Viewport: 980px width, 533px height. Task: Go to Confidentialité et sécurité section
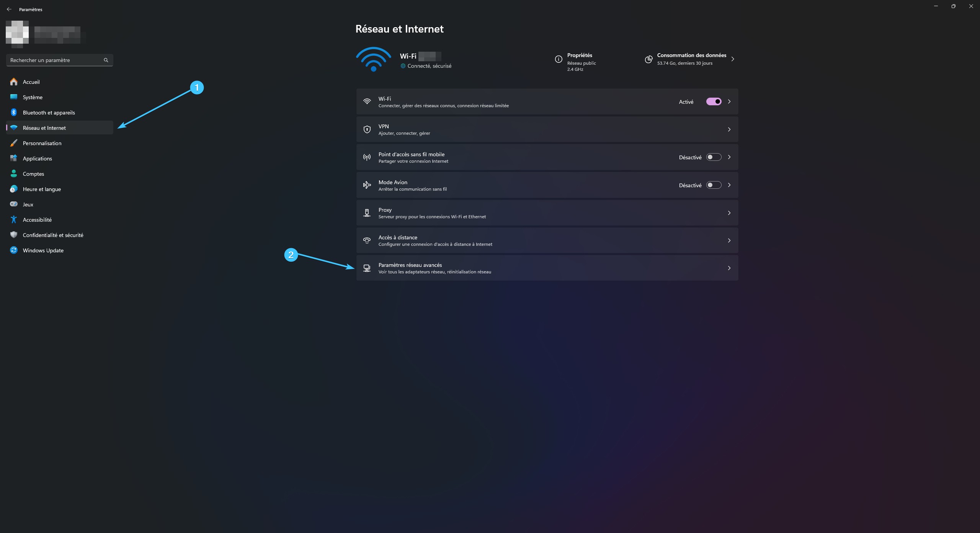[x=53, y=235]
